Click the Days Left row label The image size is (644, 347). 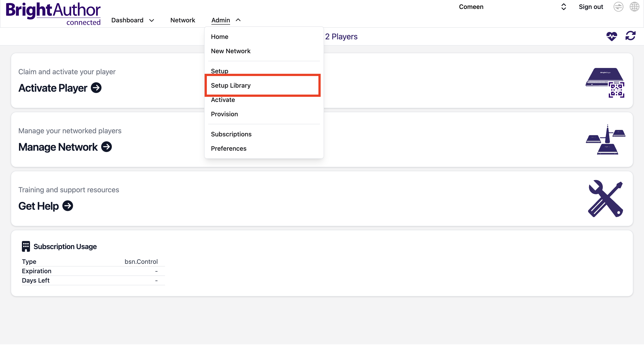tap(36, 281)
